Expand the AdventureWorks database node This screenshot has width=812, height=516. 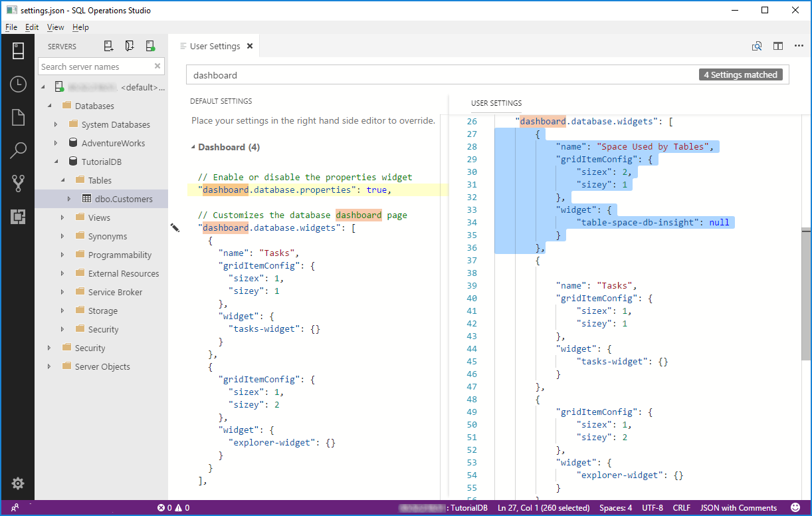click(56, 143)
